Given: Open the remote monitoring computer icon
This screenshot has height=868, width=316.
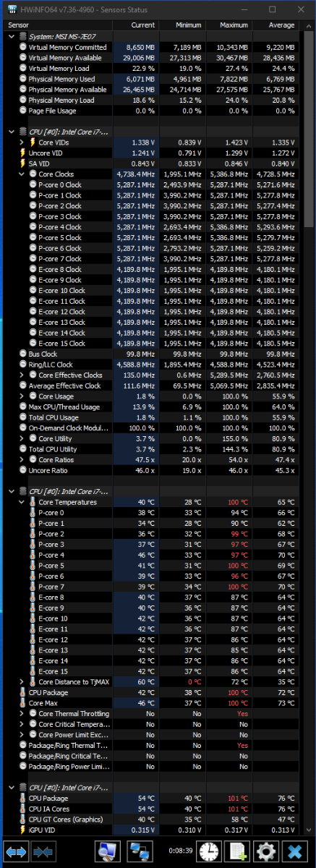Looking at the screenshot, I should coord(107,851).
